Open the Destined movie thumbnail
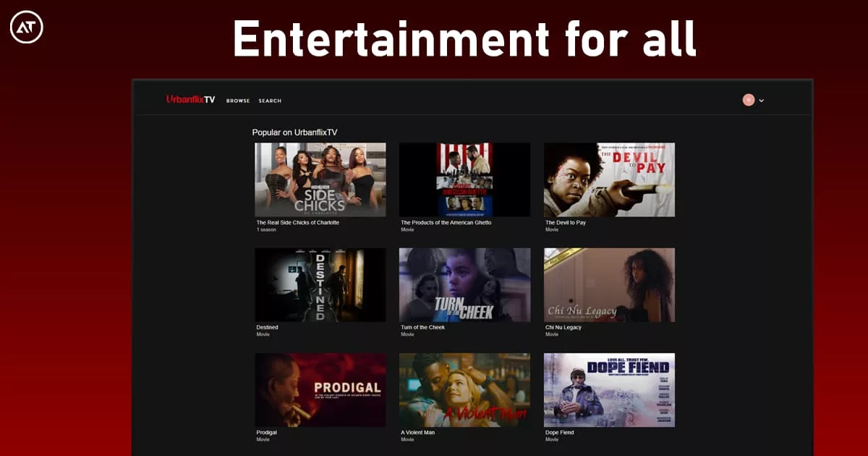Image resolution: width=868 pixels, height=456 pixels. click(x=320, y=285)
